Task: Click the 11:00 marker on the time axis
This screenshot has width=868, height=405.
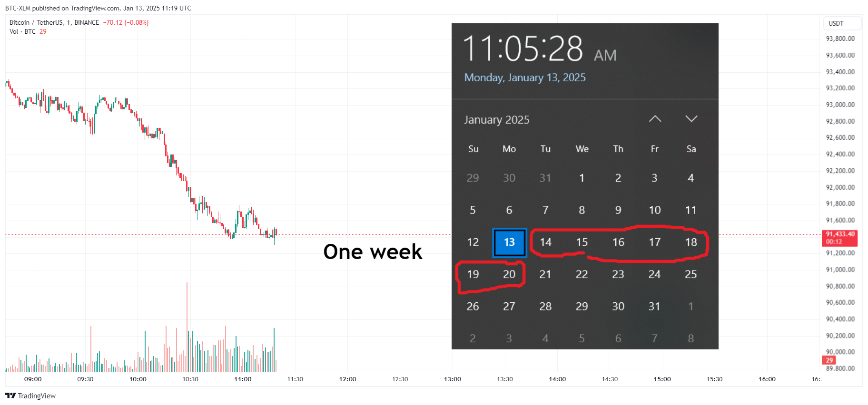Action: pyautogui.click(x=243, y=379)
